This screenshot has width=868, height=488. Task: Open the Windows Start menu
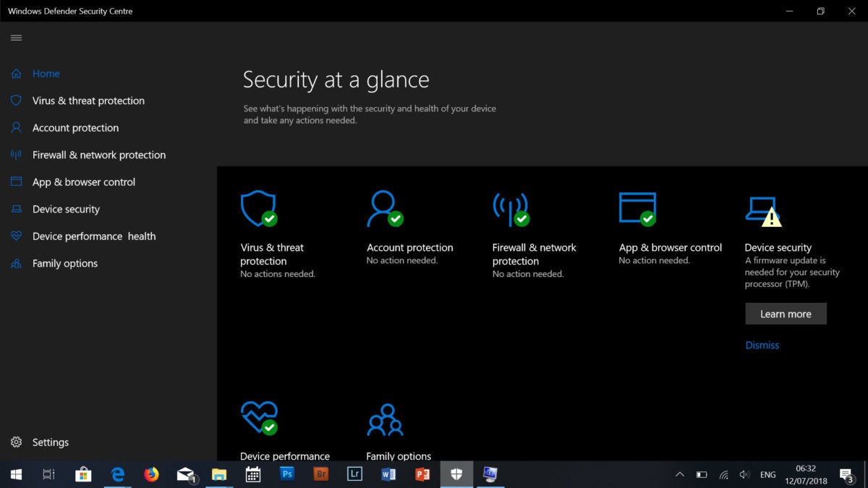click(16, 474)
